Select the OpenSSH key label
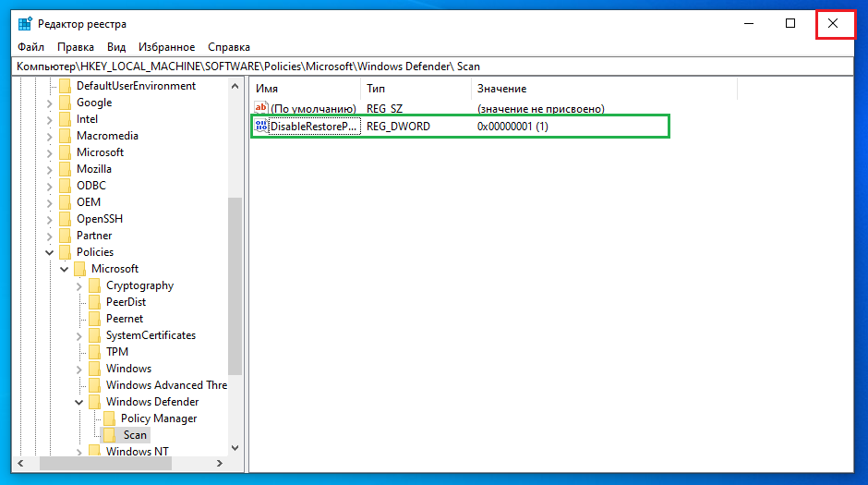The width and height of the screenshot is (868, 485). click(x=100, y=219)
